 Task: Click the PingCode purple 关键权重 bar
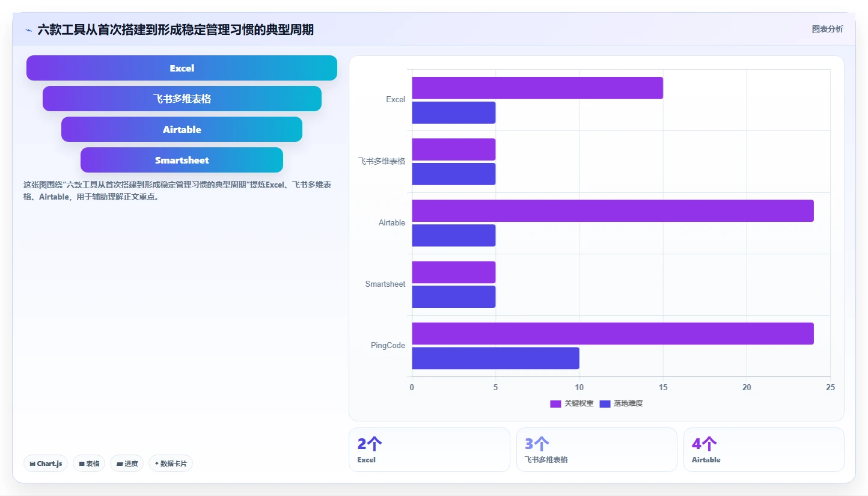(x=613, y=334)
